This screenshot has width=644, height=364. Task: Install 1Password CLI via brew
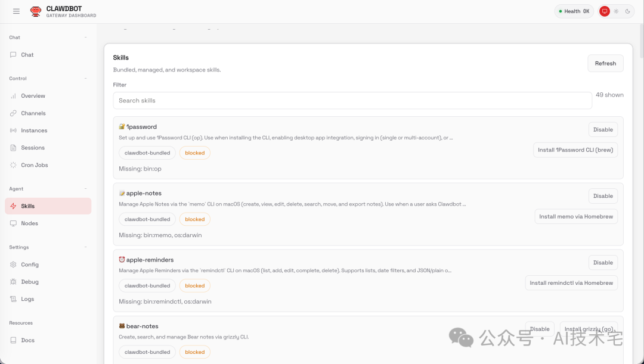[x=575, y=150]
